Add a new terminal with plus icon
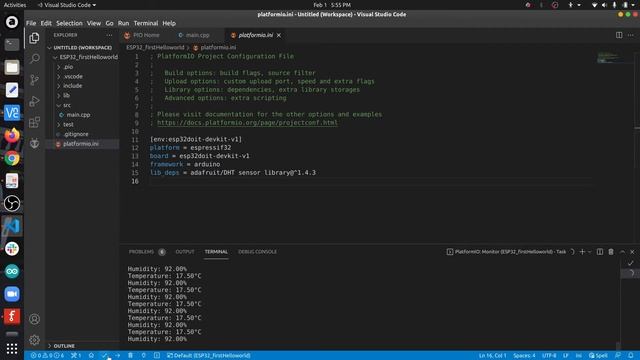The width and height of the screenshot is (640, 360). click(582, 252)
